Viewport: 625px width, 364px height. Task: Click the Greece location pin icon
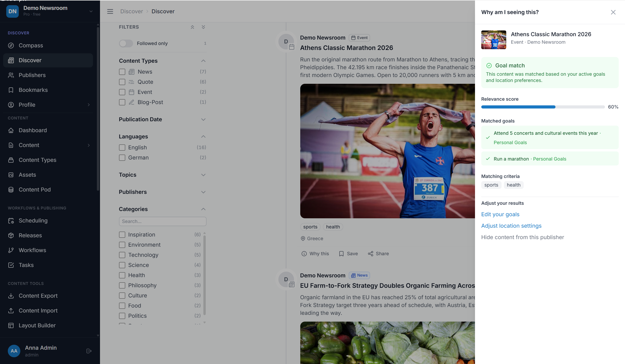tap(303, 239)
